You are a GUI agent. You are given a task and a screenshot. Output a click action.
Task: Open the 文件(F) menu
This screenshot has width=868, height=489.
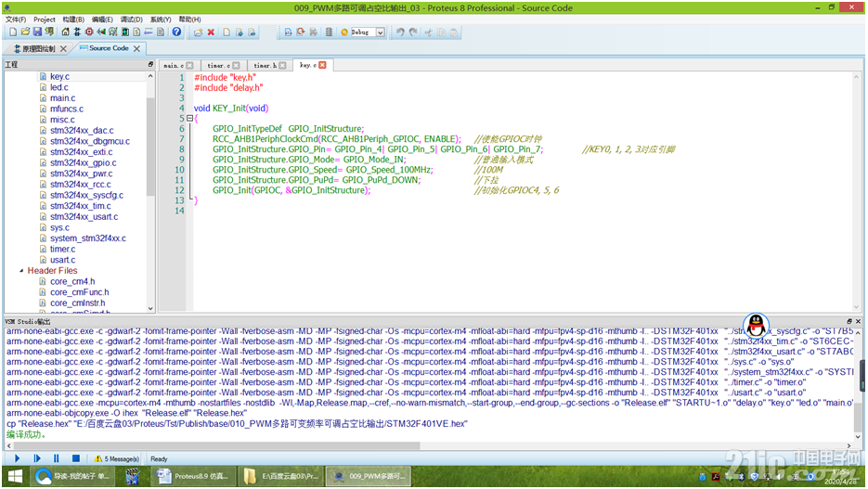pos(16,19)
